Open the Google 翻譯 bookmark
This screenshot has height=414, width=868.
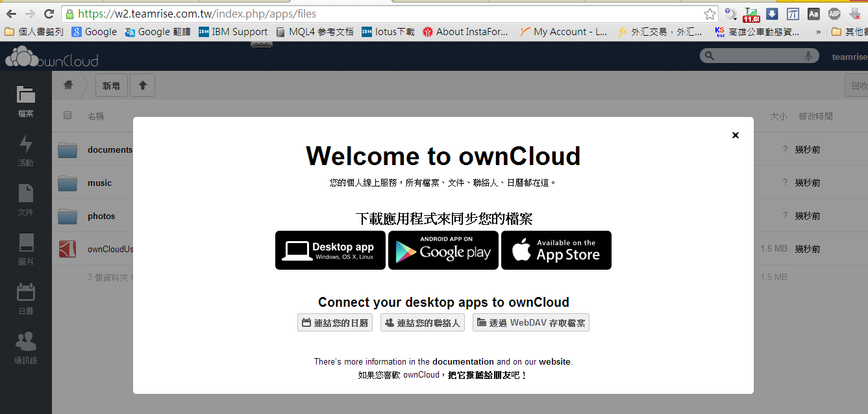pos(158,31)
